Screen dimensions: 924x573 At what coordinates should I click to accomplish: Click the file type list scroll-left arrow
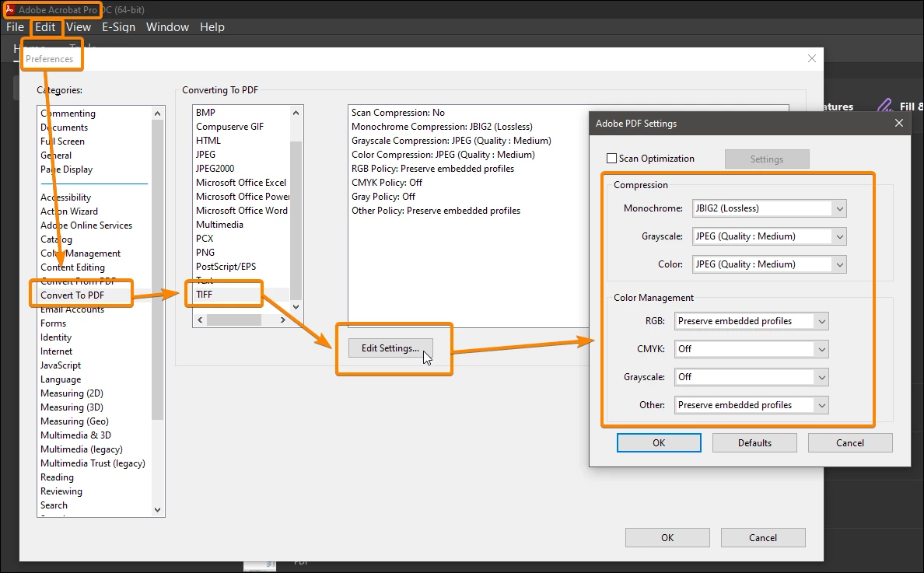(201, 320)
